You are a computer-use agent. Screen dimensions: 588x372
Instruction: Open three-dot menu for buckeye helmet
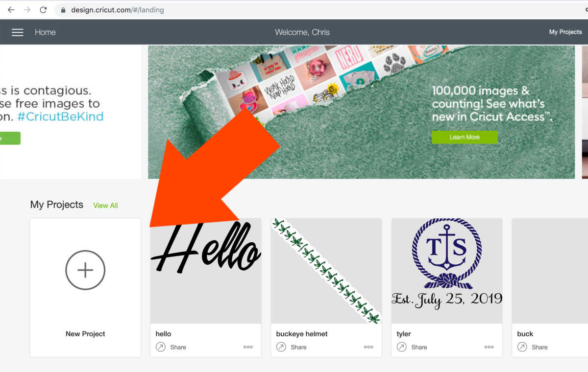click(368, 347)
